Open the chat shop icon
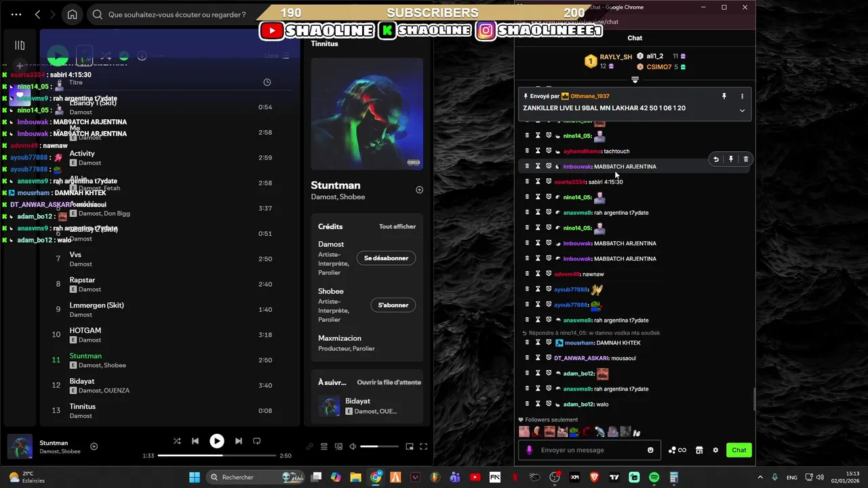The image size is (868, 488). coord(699,450)
